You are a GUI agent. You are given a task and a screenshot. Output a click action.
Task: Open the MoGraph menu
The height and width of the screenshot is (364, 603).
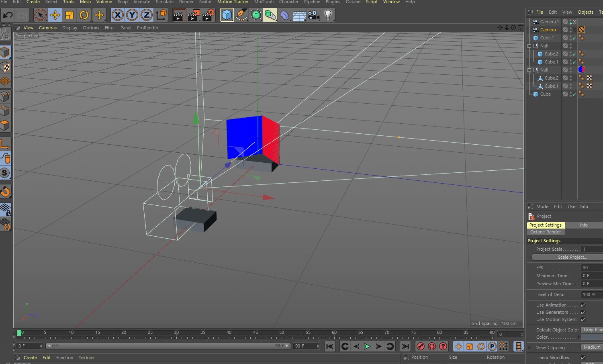(x=264, y=2)
